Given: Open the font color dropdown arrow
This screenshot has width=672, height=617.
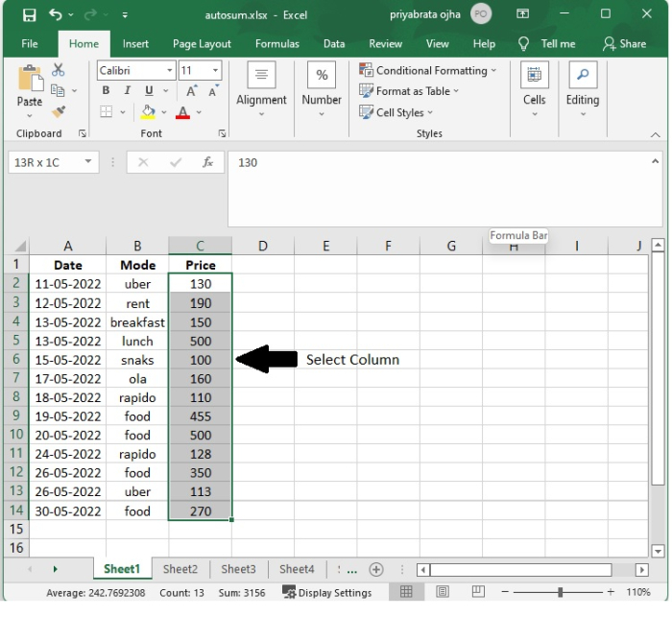Looking at the screenshot, I should [x=199, y=112].
